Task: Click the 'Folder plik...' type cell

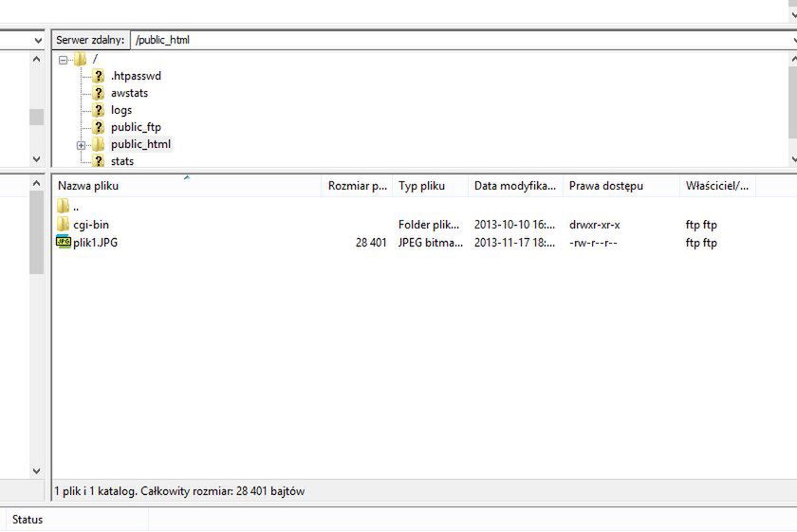Action: [429, 225]
